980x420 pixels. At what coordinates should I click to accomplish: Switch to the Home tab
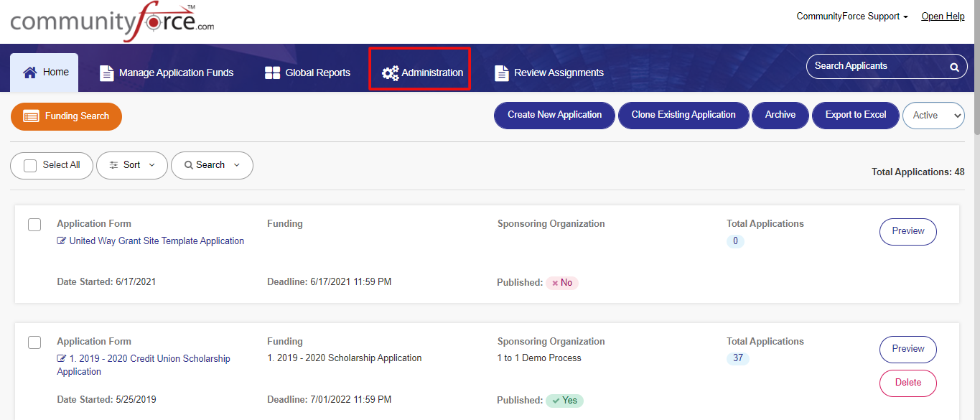coord(45,73)
